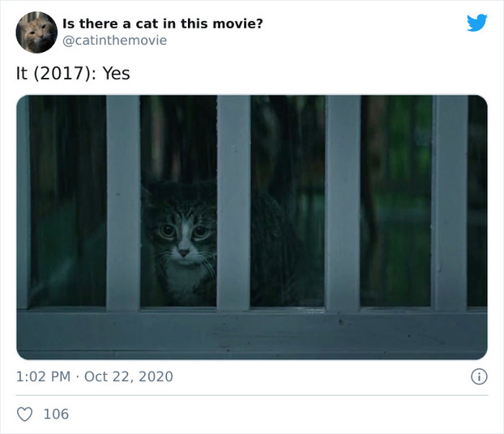Open the attached cat photo
This screenshot has height=434, width=504.
click(x=252, y=227)
